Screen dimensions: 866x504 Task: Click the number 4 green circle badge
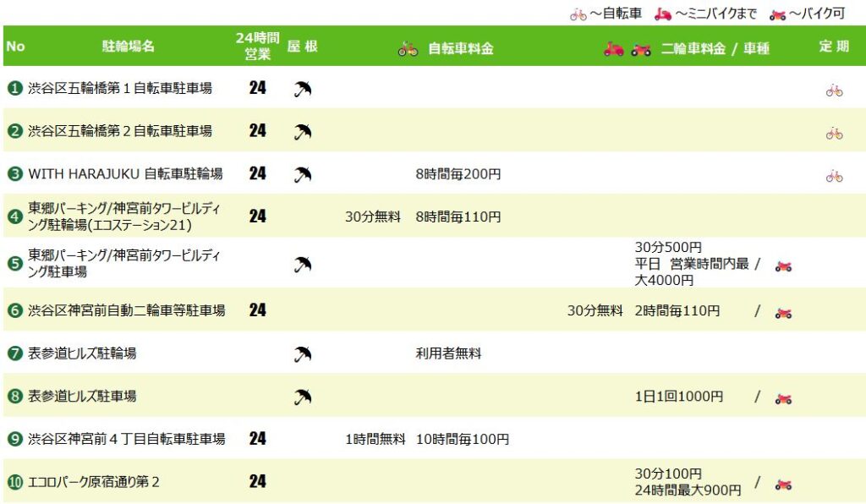tap(14, 217)
